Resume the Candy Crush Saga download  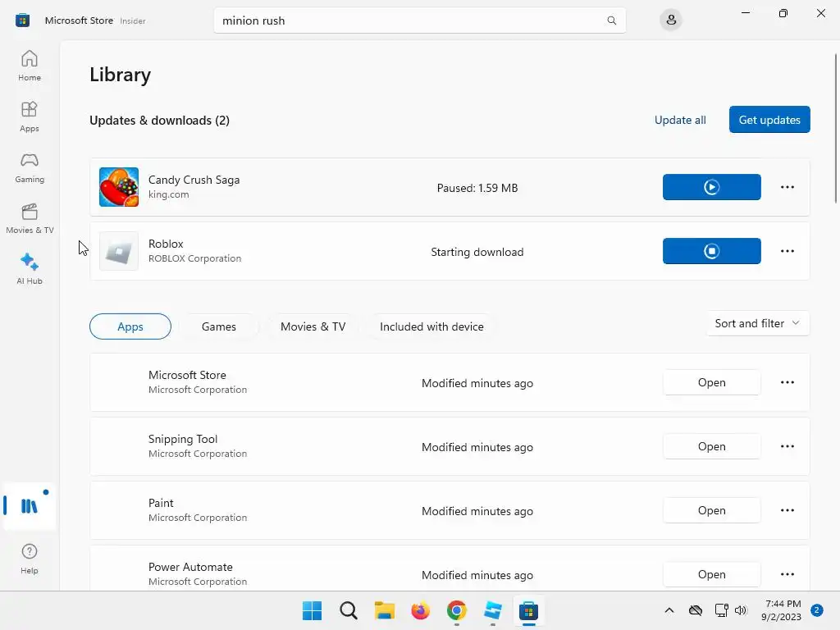(711, 187)
